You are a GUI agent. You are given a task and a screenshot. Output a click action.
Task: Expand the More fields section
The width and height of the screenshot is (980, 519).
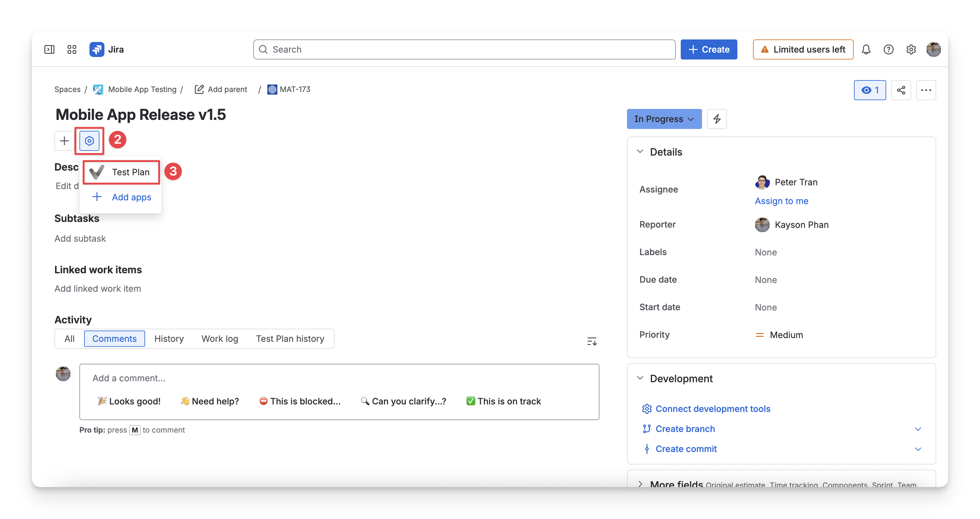pyautogui.click(x=640, y=484)
